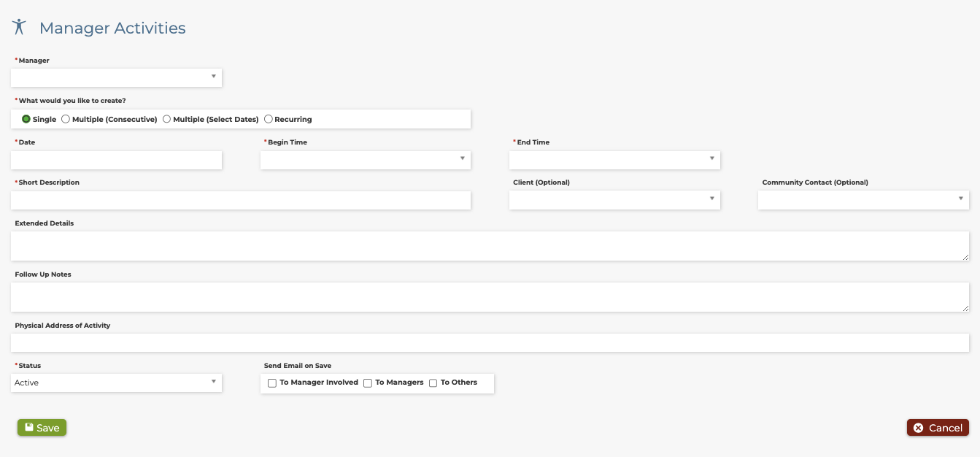The width and height of the screenshot is (980, 457).
Task: Expand the Community Contact dropdown
Action: pyautogui.click(x=863, y=200)
